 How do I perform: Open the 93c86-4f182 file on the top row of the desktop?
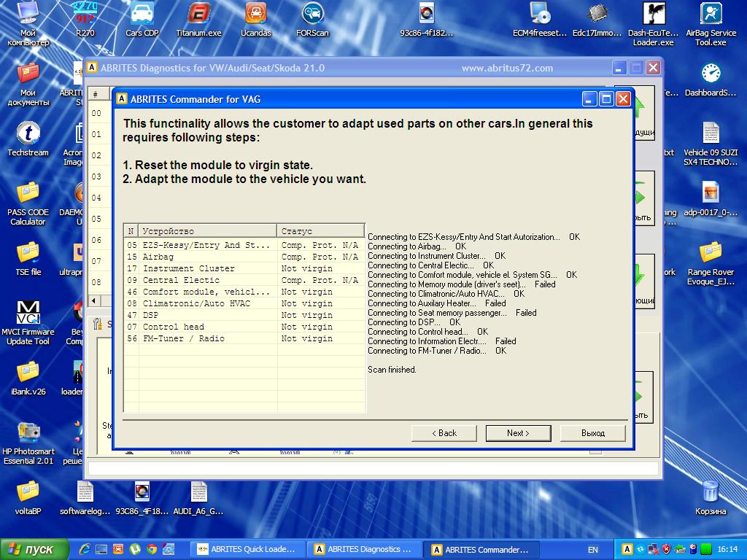click(426, 20)
